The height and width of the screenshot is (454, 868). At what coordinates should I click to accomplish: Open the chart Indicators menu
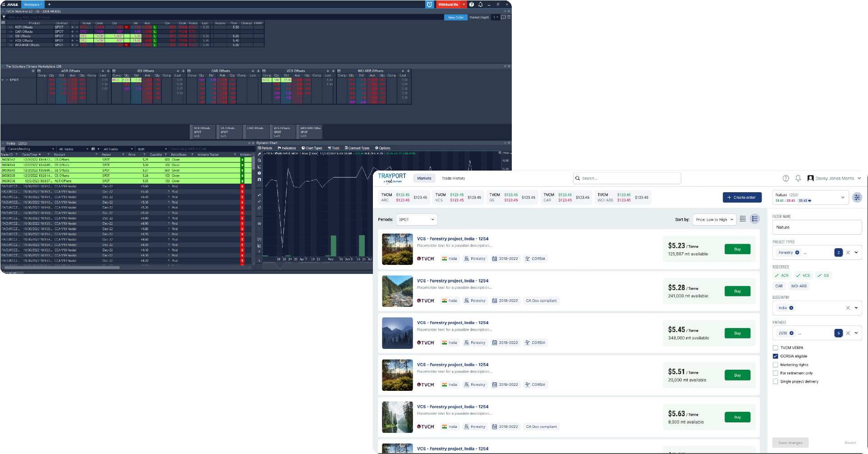pos(287,148)
